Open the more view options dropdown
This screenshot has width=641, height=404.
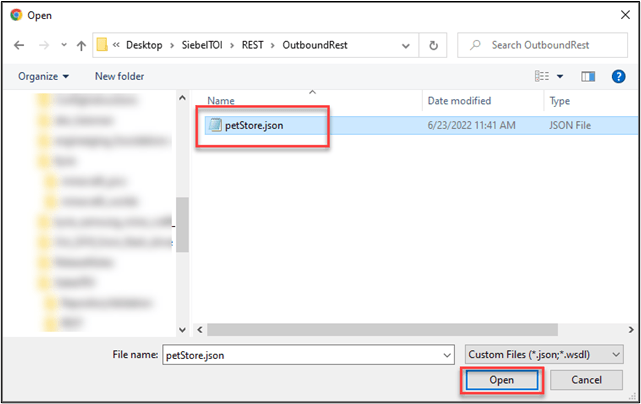coord(560,76)
